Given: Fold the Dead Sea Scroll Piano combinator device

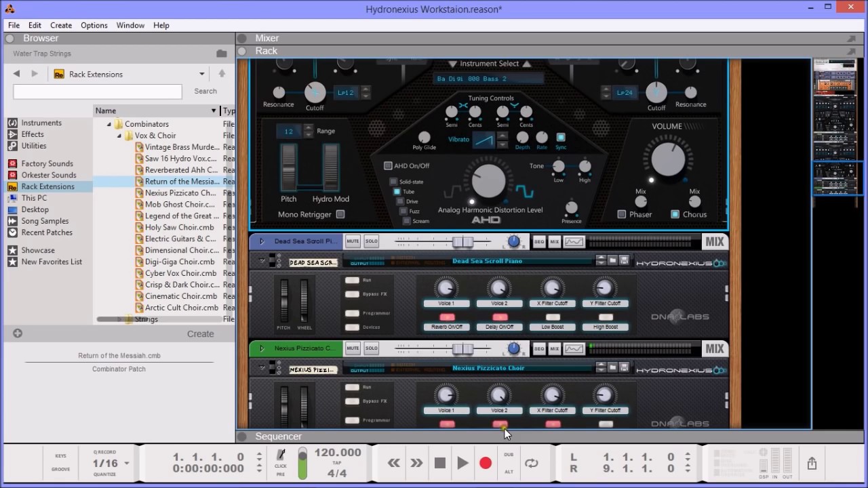Looking at the screenshot, I should tap(262, 261).
